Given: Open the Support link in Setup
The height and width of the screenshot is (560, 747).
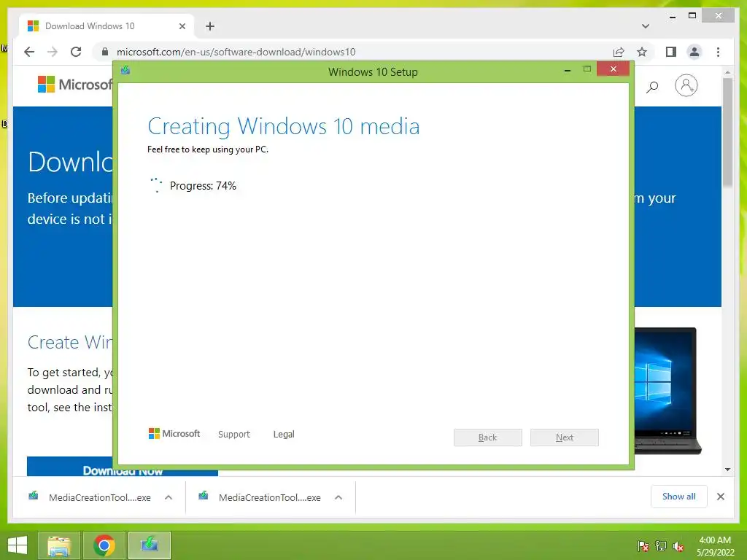Looking at the screenshot, I should point(234,435).
